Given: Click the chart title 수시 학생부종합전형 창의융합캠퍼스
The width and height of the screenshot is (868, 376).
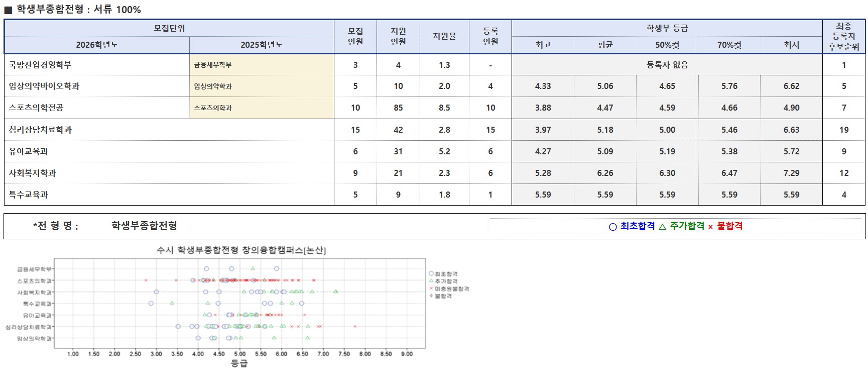Looking at the screenshot, I should click(241, 250).
